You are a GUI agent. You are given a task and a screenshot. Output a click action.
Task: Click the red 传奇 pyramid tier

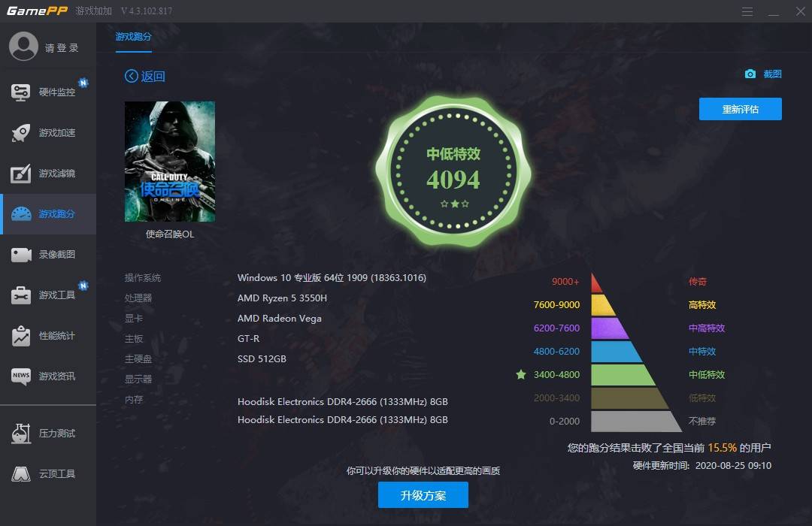(595, 283)
